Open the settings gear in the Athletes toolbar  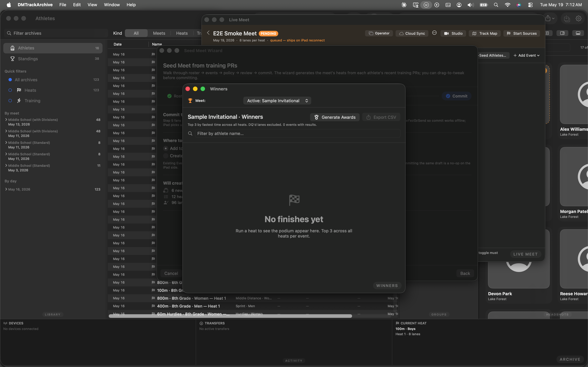click(578, 19)
